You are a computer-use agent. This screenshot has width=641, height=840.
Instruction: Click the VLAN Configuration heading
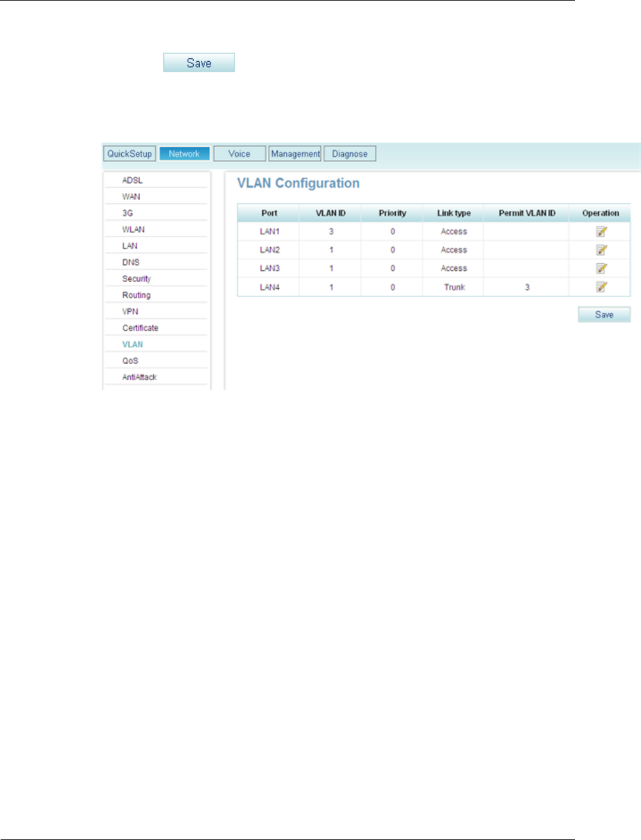pos(298,184)
